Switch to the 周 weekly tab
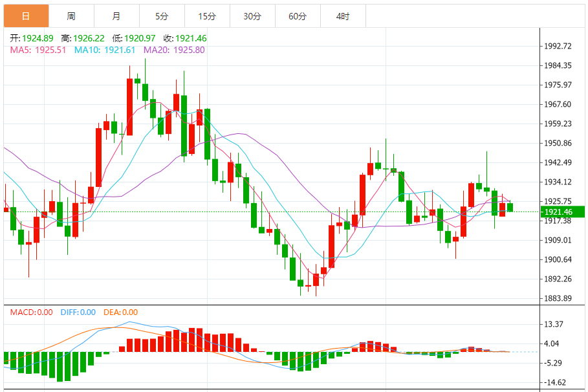The height and width of the screenshot is (392, 588). click(x=71, y=16)
